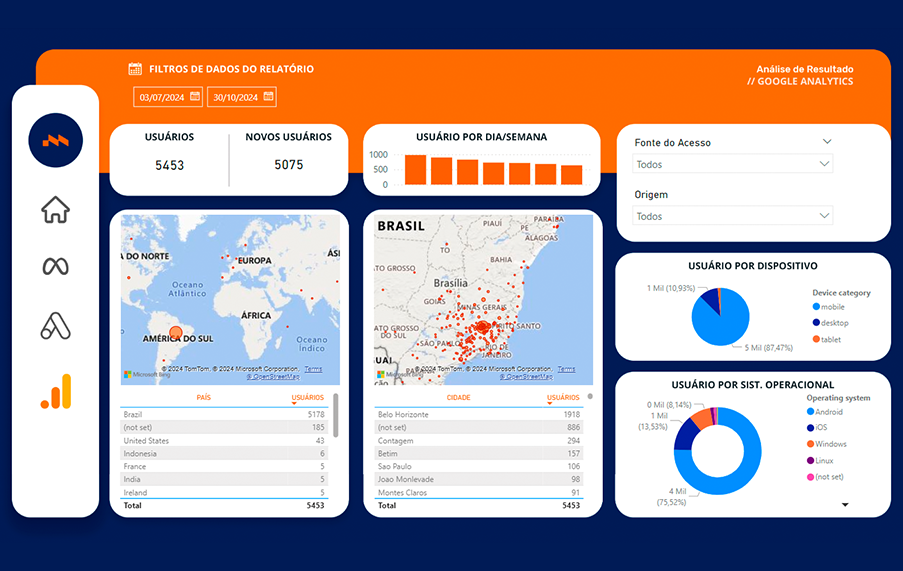
Task: Select the Windows legend color marker
Action: [810, 444]
